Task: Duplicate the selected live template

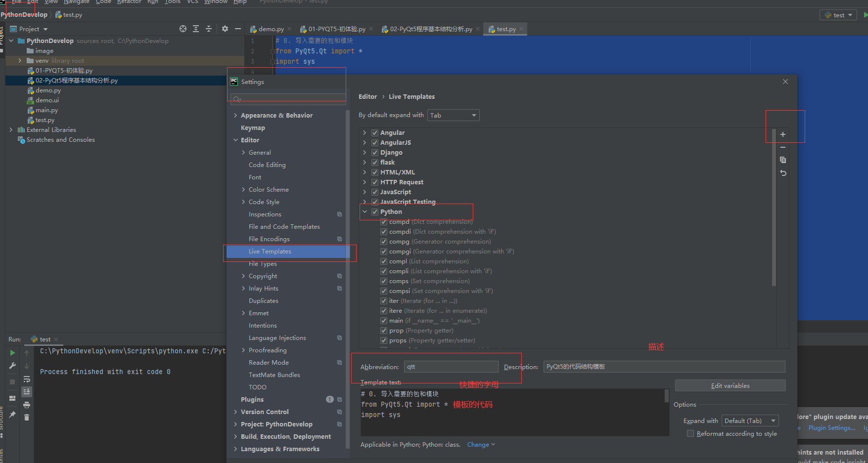Action: [x=783, y=160]
